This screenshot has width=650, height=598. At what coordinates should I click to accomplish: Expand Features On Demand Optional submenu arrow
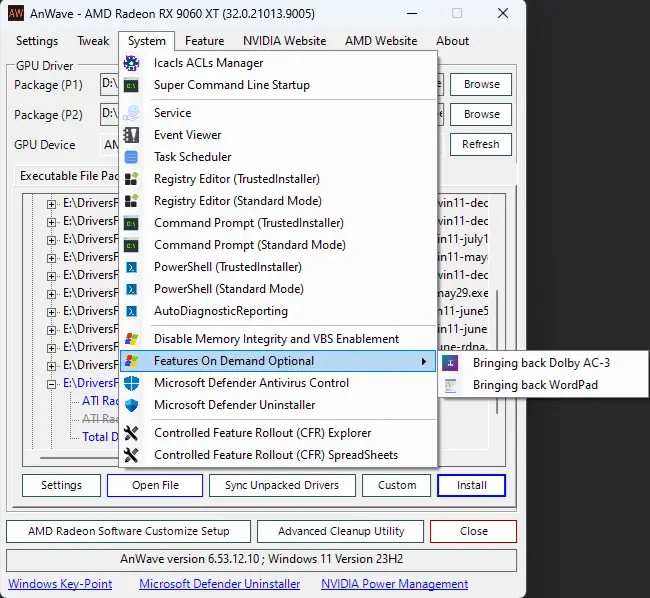click(x=423, y=361)
